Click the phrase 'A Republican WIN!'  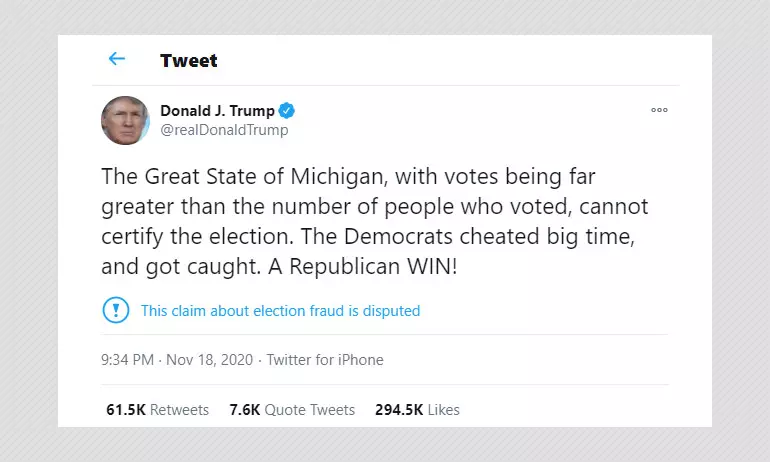click(362, 267)
